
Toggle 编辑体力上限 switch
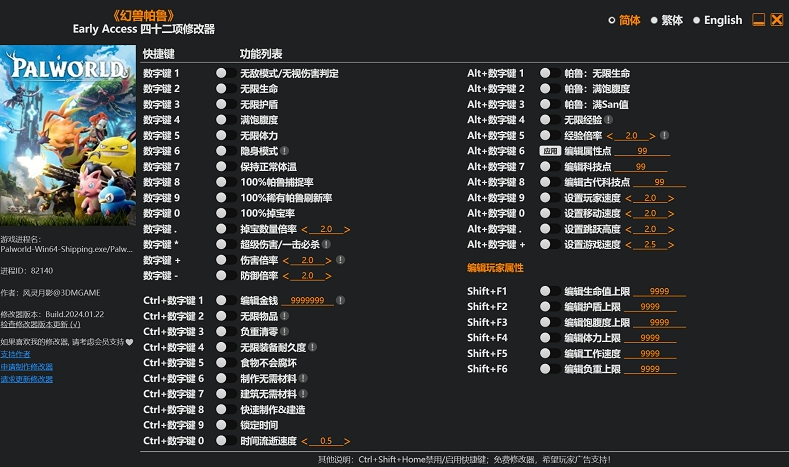pyautogui.click(x=550, y=338)
